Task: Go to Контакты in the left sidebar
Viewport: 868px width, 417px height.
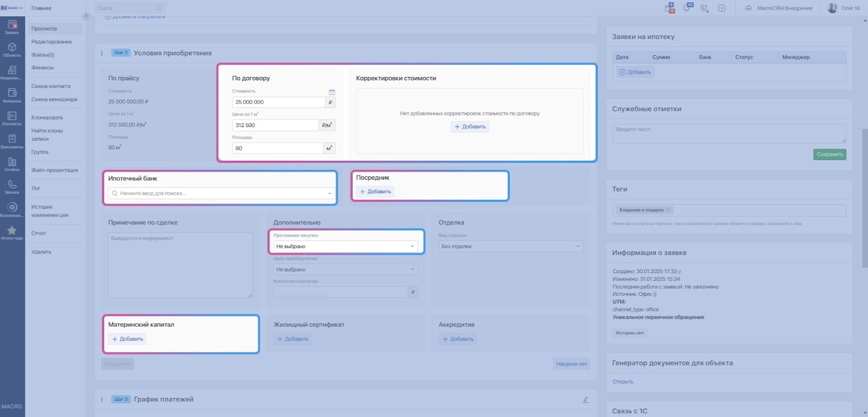Action: pos(12,118)
